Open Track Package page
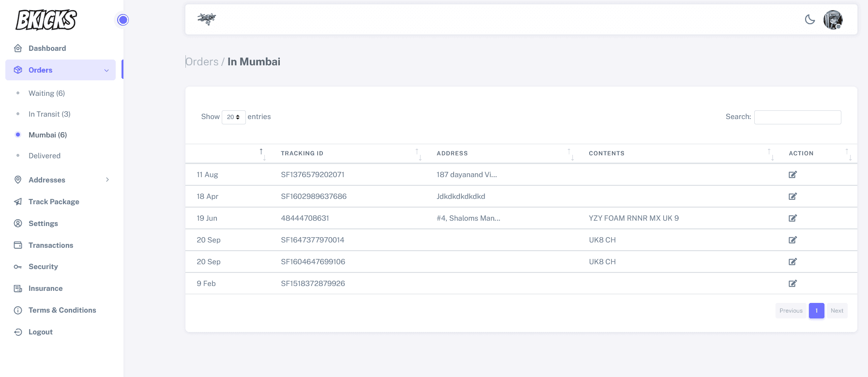 [54, 202]
